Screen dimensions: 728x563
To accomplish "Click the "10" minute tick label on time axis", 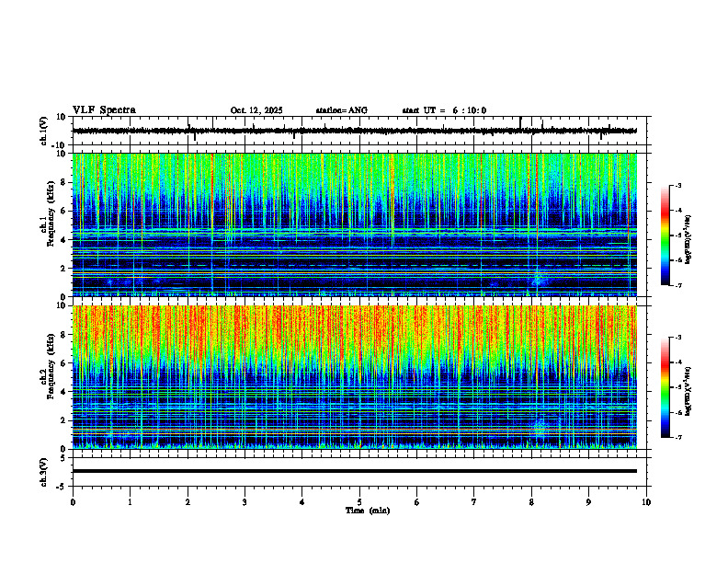I will [x=646, y=502].
